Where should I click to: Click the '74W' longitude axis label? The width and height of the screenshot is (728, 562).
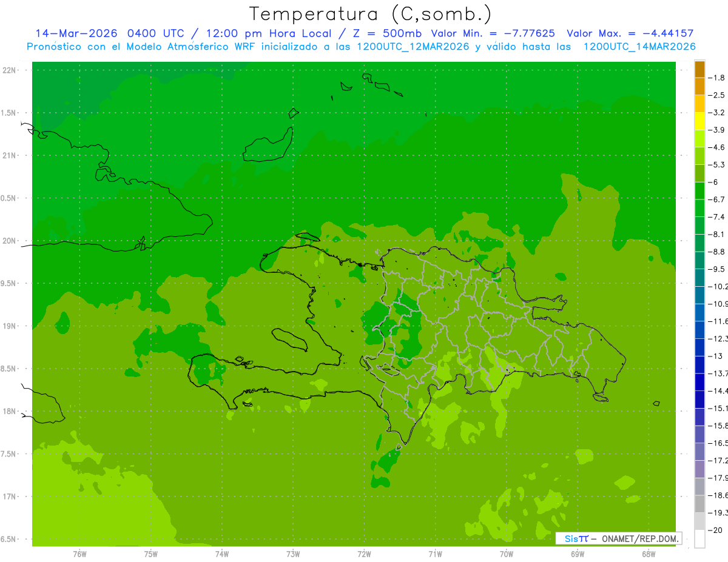click(222, 554)
